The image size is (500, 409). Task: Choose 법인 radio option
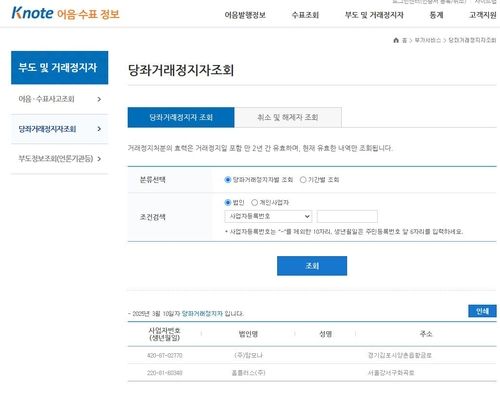(228, 202)
